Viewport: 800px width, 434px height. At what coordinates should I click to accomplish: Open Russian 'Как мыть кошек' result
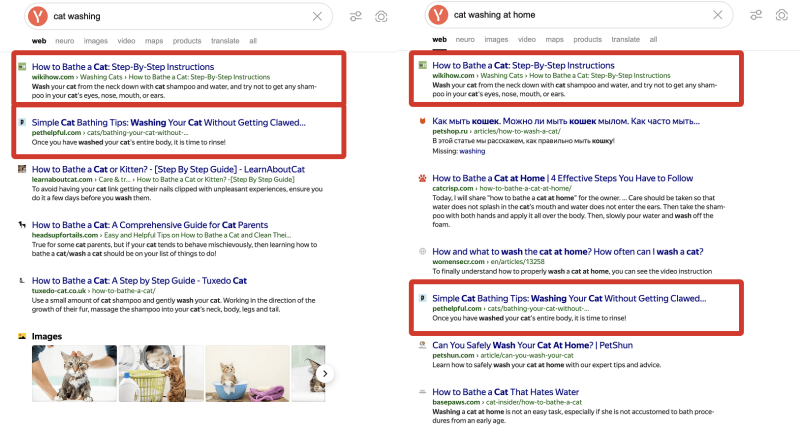tap(566, 121)
